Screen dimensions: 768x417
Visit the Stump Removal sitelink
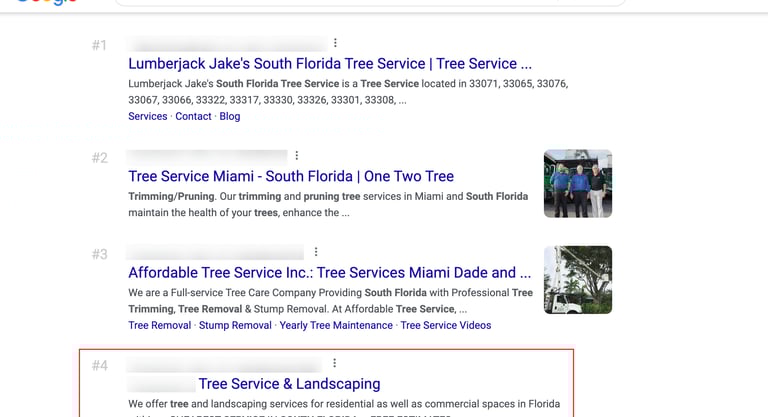pyautogui.click(x=235, y=325)
